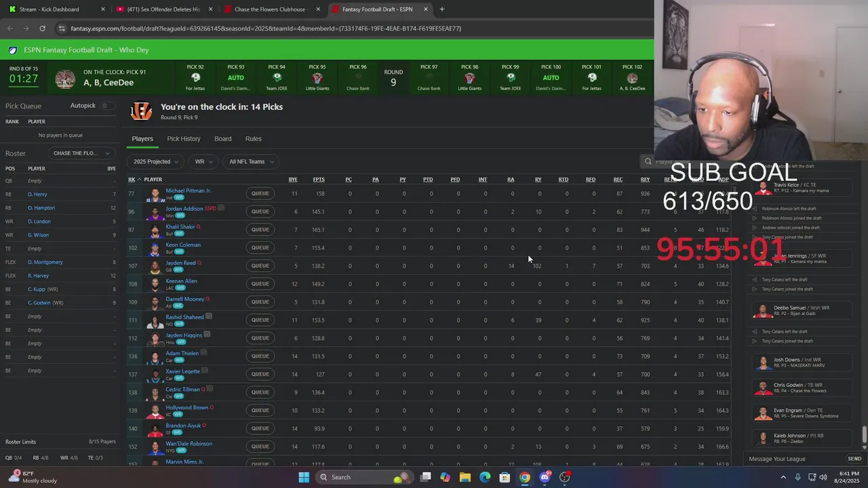Switch to the Players tab
Image resolution: width=868 pixels, height=488 pixels.
click(142, 138)
